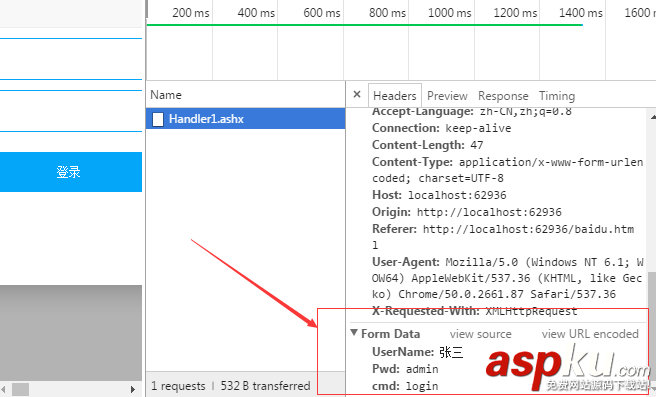Click the Name column header

pyautogui.click(x=246, y=95)
